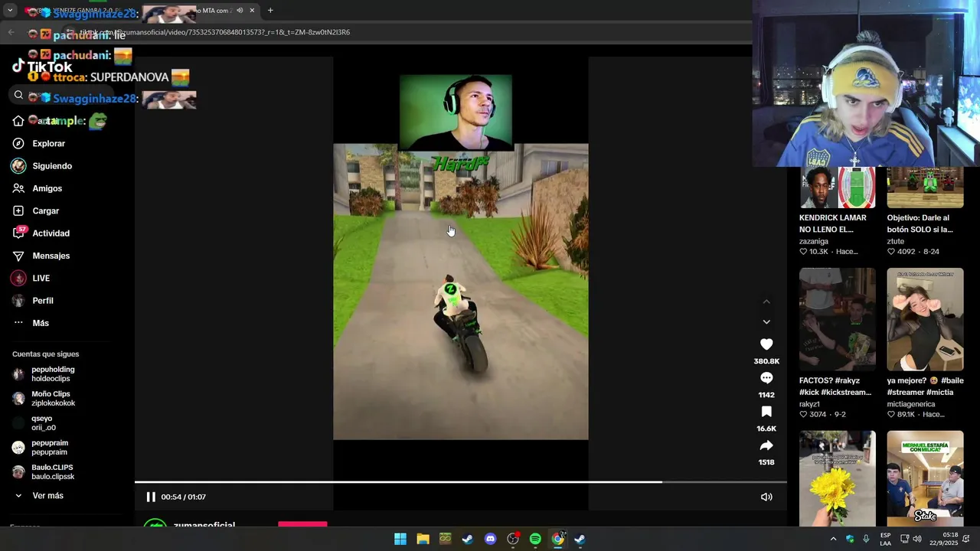Click the browser back arrow
This screenshot has width=980, height=551.
pyautogui.click(x=11, y=32)
